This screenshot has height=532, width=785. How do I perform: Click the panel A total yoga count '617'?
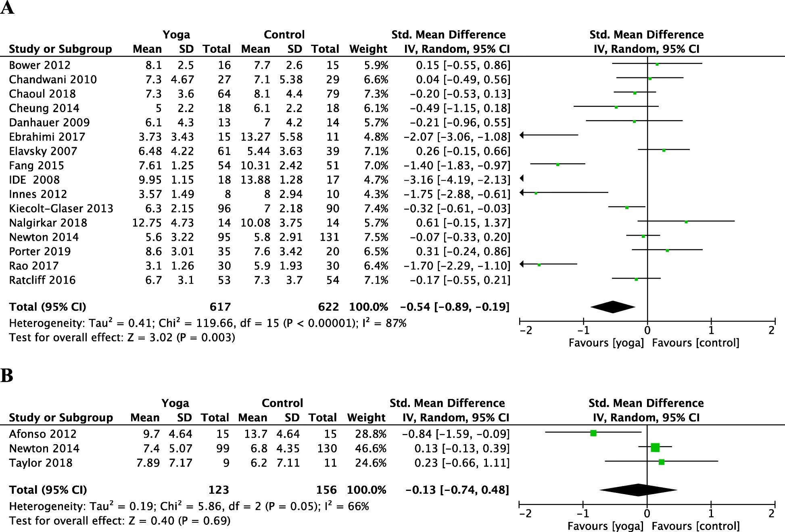(x=220, y=307)
